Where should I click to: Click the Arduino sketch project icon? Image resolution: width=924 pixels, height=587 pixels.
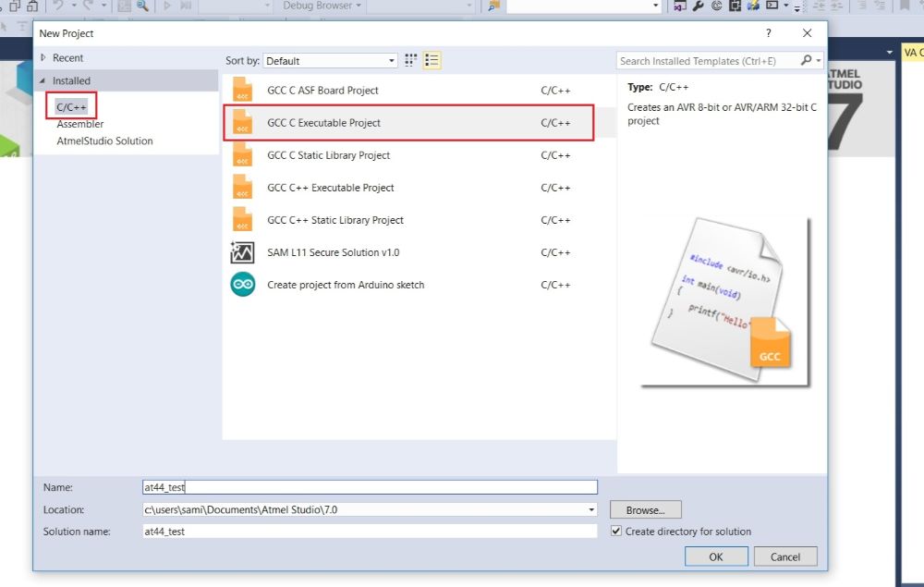click(242, 285)
